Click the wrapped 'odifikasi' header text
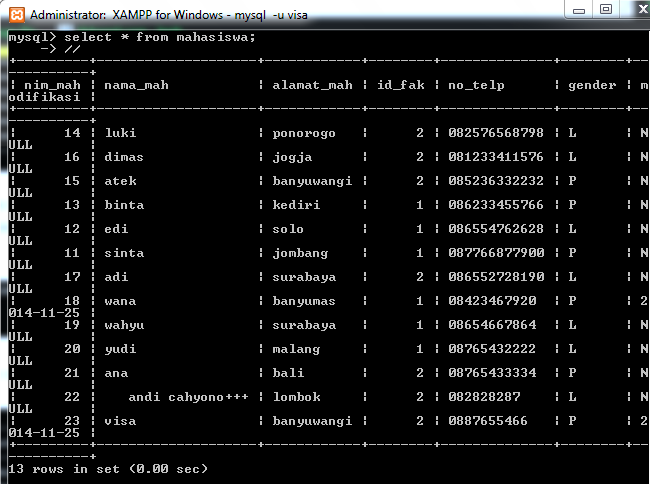This screenshot has height=484, width=650. [x=44, y=97]
